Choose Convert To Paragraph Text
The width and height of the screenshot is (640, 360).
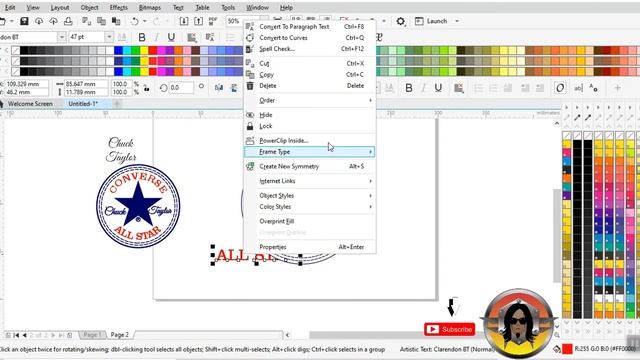(310, 27)
